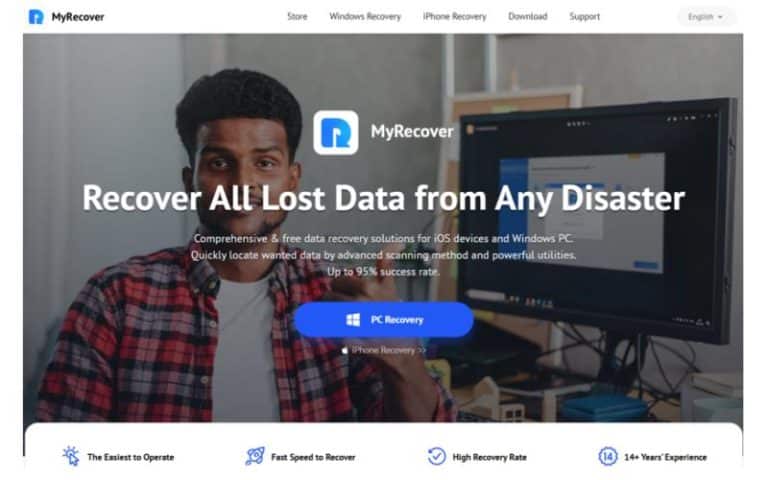768x480 pixels.
Task: Open the Windows Recovery menu
Action: pyautogui.click(x=365, y=17)
